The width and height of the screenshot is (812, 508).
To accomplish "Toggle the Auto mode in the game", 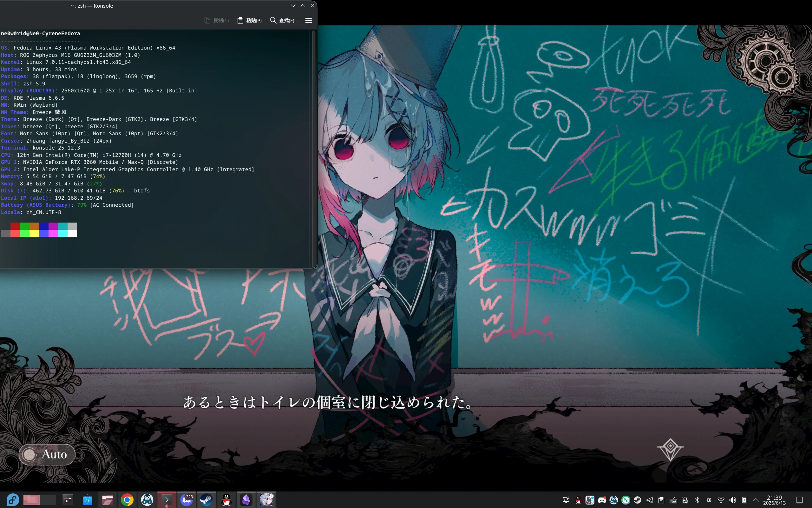I will tap(47, 454).
